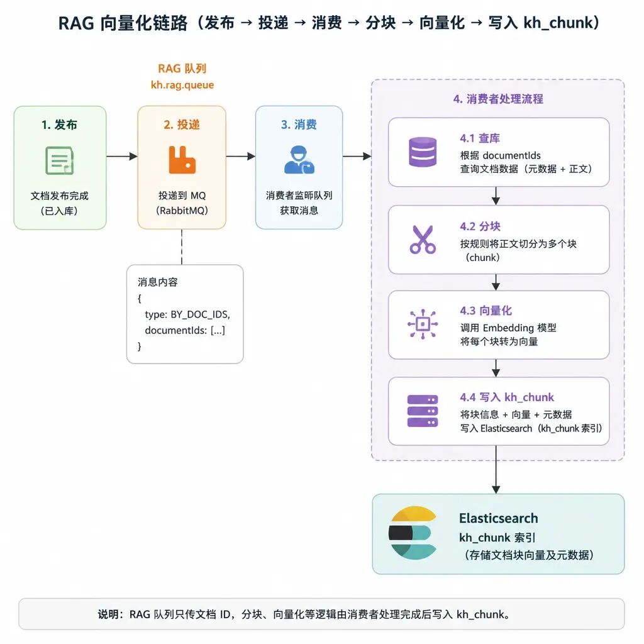Click the embedding chip icon in 4.3 向量化
This screenshot has height=644, width=644.
[423, 324]
